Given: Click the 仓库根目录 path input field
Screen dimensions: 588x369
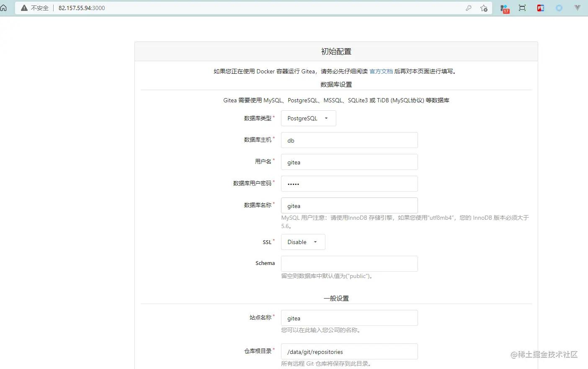Looking at the screenshot, I should 349,351.
